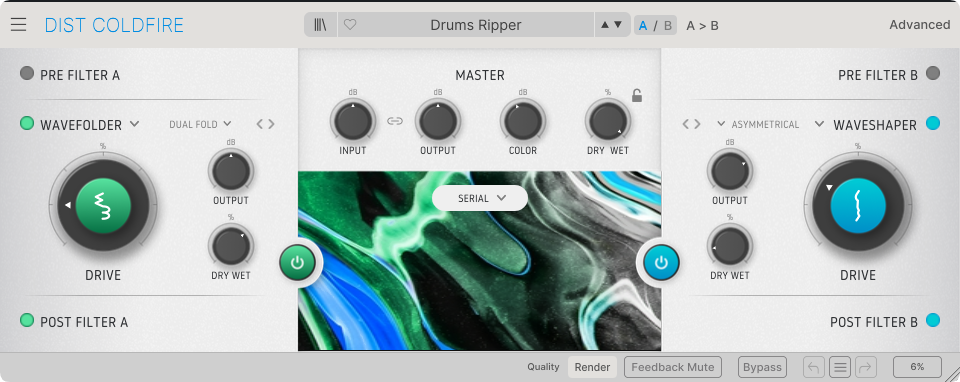
Task: Click the Bypass button
Action: coord(762,367)
